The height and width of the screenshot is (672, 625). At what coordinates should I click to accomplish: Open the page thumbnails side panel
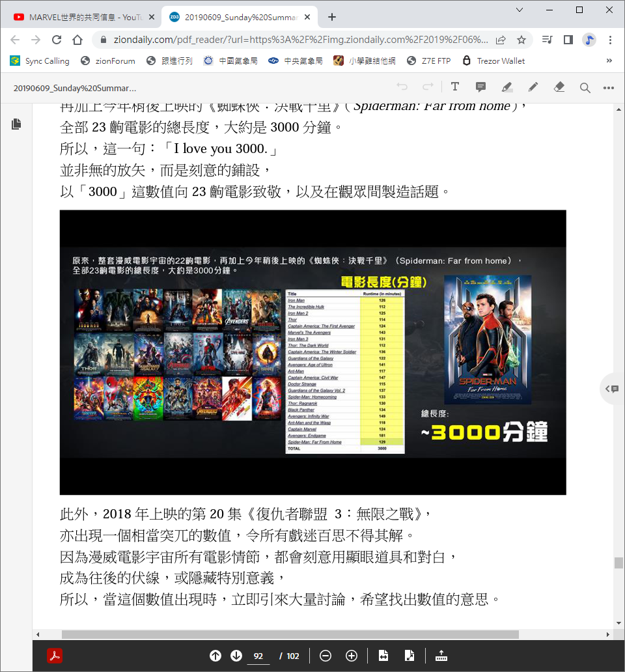point(16,124)
